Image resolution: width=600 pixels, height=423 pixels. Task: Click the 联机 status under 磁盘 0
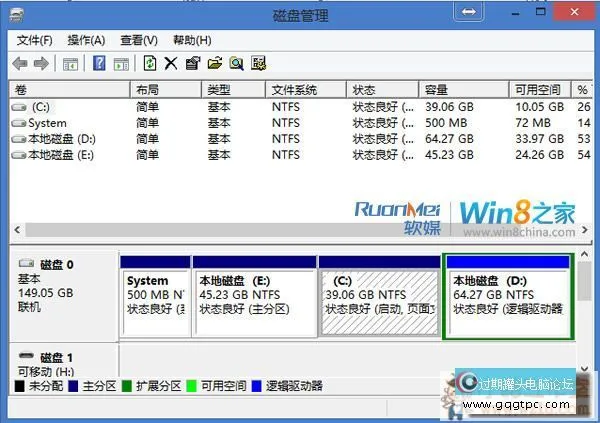(x=29, y=307)
